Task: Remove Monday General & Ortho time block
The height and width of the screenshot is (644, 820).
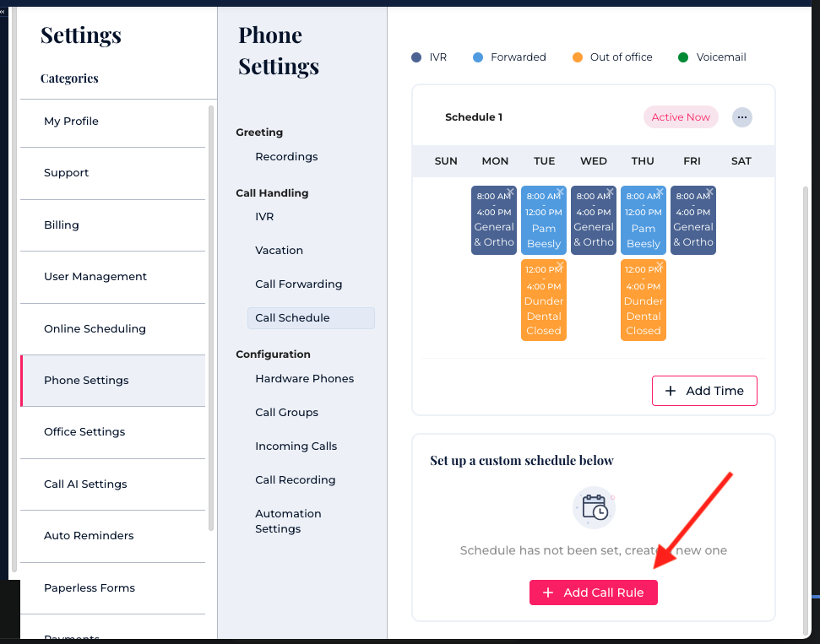Action: [510, 192]
